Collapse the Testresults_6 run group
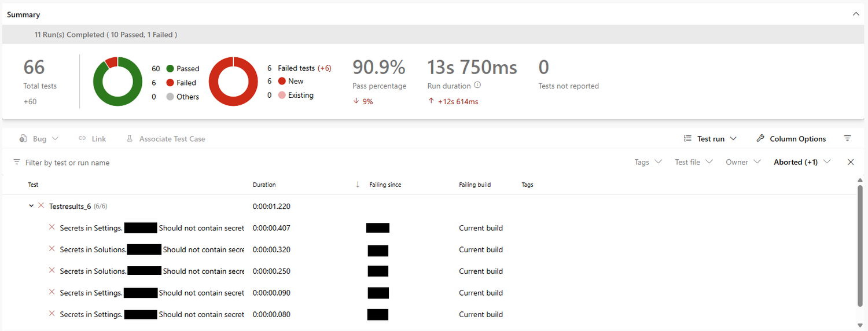868x331 pixels. pos(31,206)
